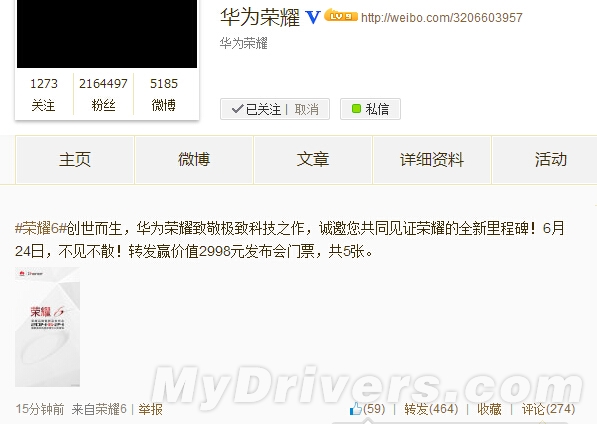Click the green dot on 私信 button
The height and width of the screenshot is (424, 597).
356,109
